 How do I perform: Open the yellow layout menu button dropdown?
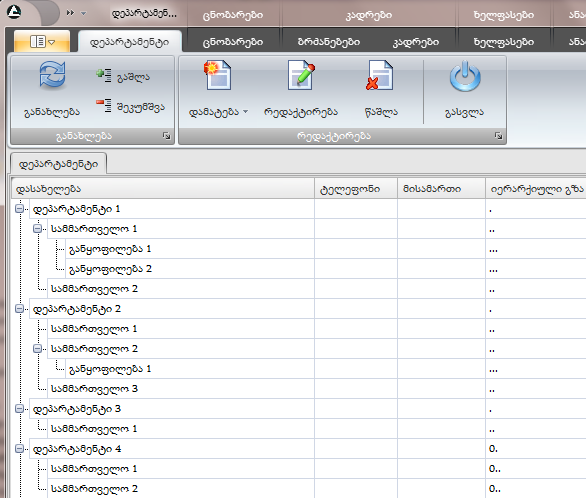point(42,41)
